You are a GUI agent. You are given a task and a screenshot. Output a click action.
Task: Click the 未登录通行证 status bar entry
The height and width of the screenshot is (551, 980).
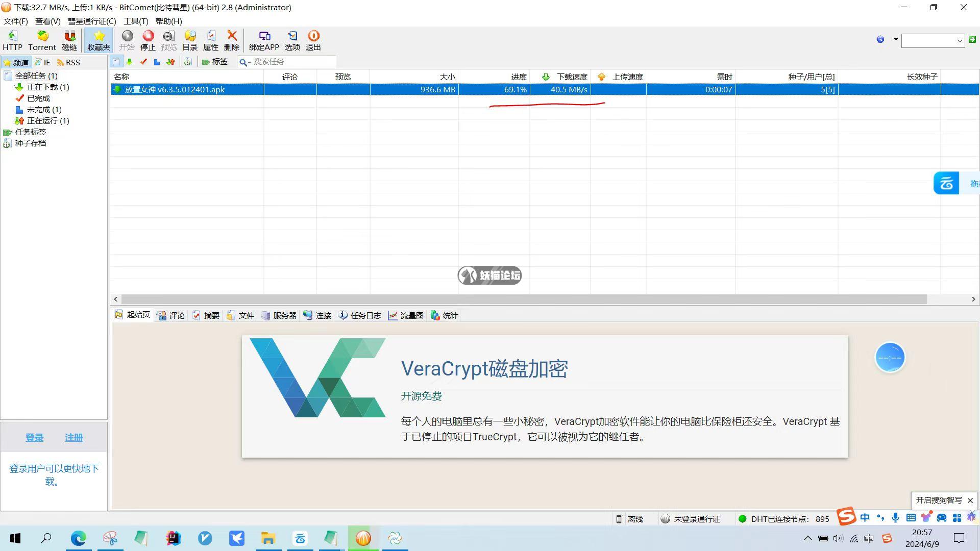tap(691, 519)
